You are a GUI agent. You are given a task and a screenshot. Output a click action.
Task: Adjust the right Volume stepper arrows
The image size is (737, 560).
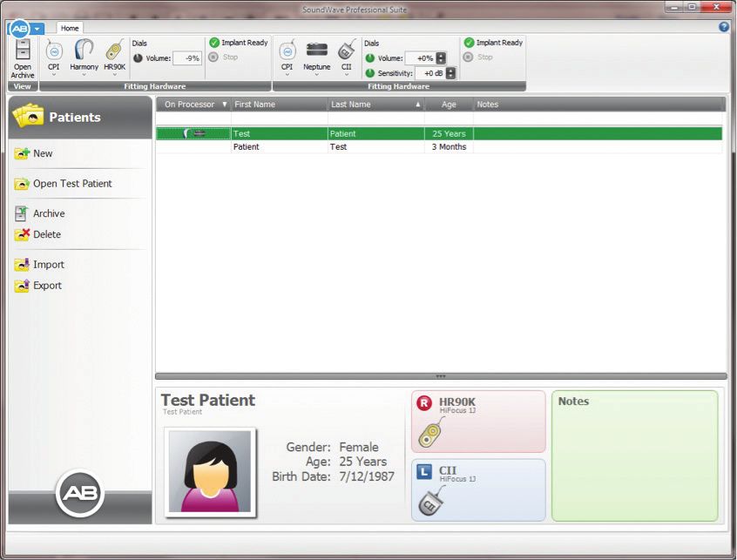click(441, 58)
